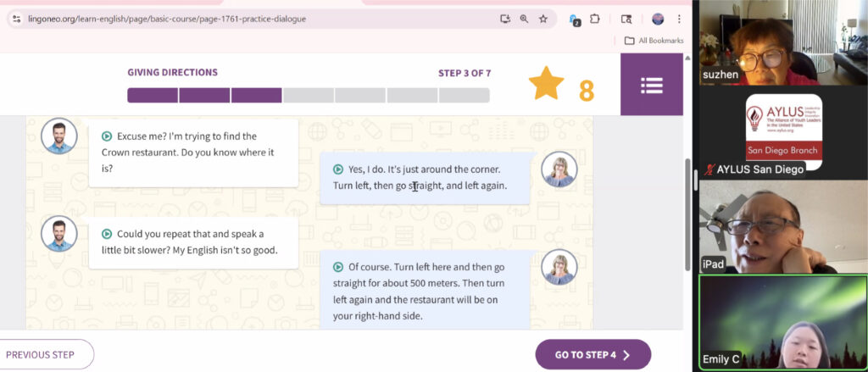Click the install/cast icon in address bar
868x372 pixels.
(505, 19)
